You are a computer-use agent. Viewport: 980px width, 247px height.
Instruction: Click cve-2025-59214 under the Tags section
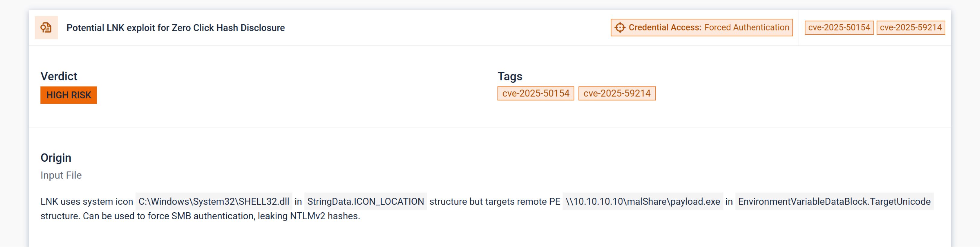tap(617, 93)
